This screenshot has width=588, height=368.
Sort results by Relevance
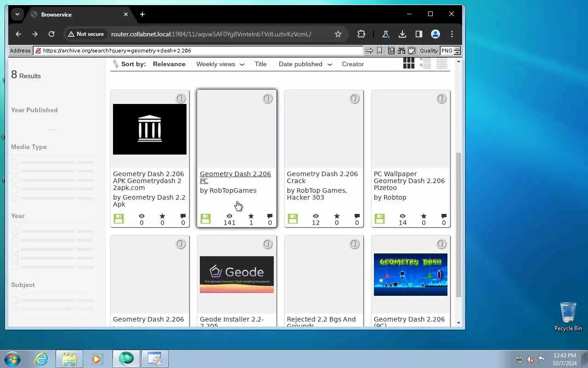[x=169, y=64]
